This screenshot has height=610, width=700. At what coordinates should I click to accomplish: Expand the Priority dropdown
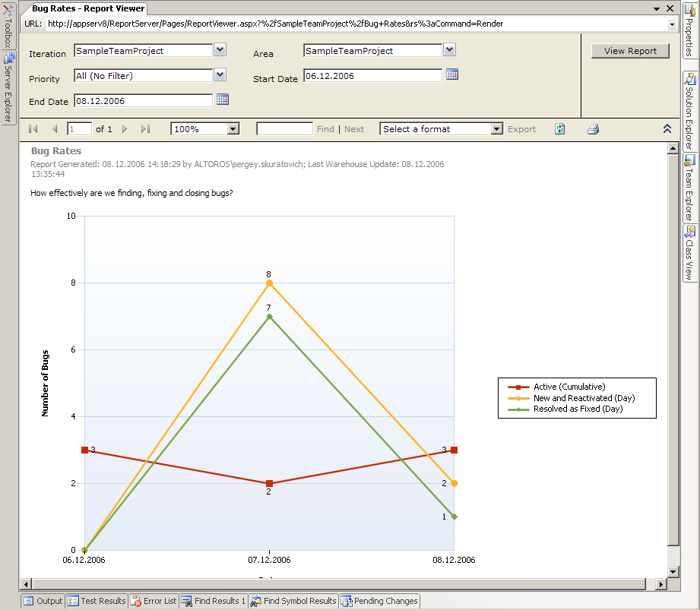point(220,74)
